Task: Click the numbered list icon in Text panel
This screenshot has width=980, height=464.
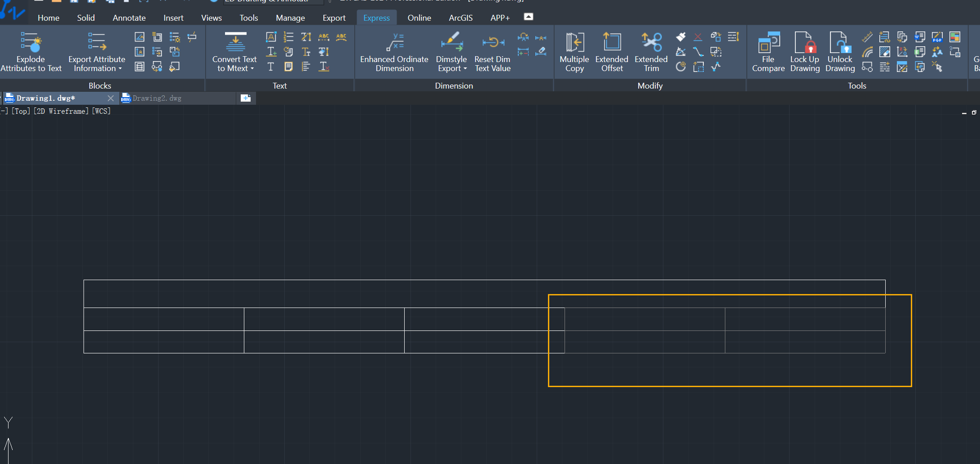Action: (x=288, y=37)
